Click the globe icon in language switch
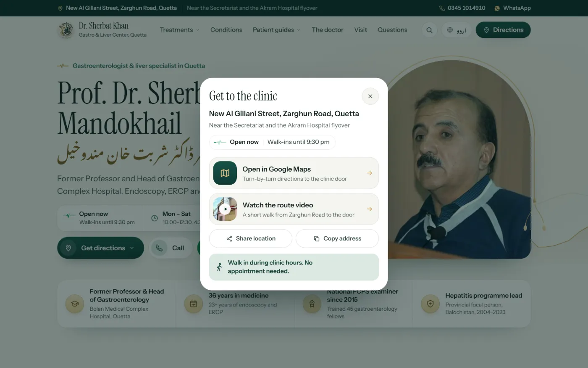This screenshot has height=368, width=588. (450, 30)
